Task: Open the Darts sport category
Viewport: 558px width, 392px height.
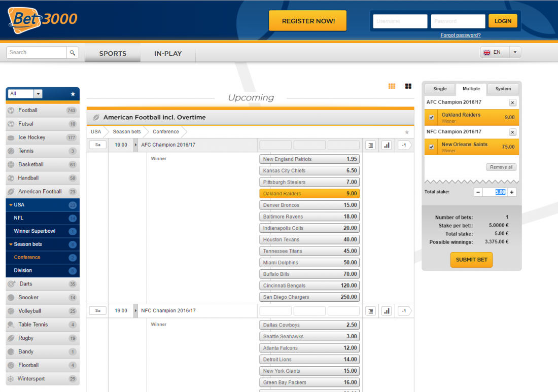Action: tap(43, 284)
